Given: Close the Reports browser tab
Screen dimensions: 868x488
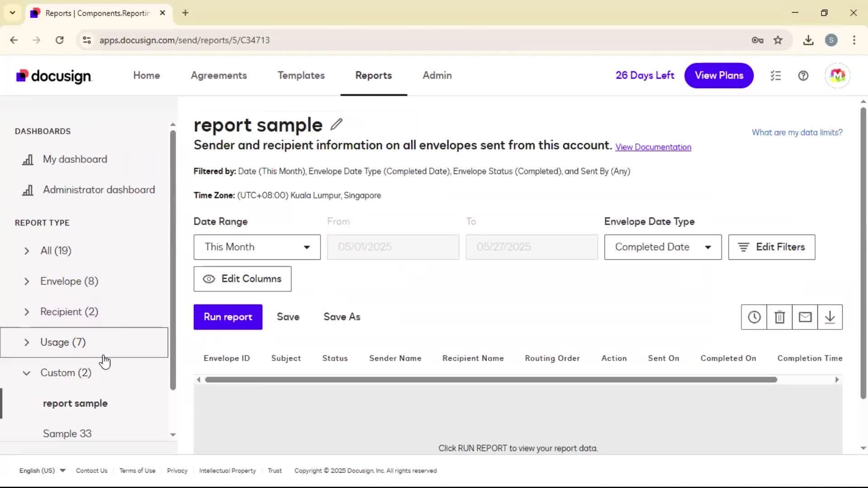Looking at the screenshot, I should pyautogui.click(x=162, y=13).
